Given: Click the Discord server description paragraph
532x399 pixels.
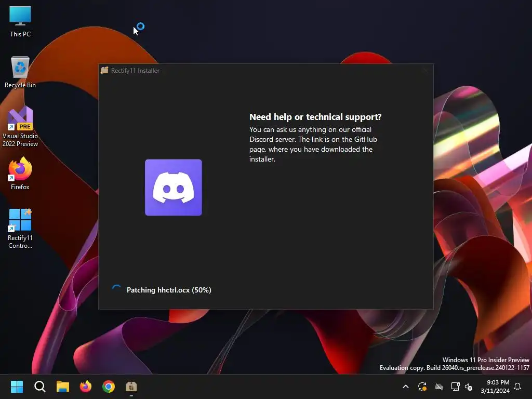Looking at the screenshot, I should (x=313, y=144).
